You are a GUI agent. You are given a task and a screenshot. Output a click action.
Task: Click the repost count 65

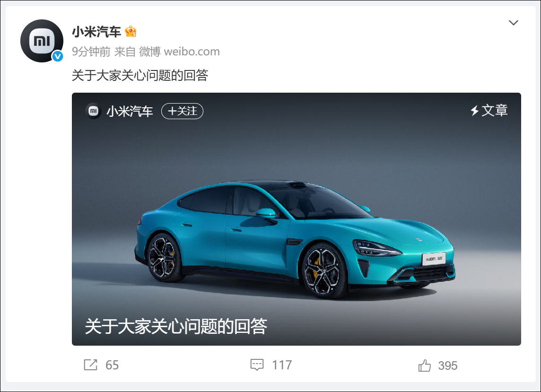tap(112, 365)
